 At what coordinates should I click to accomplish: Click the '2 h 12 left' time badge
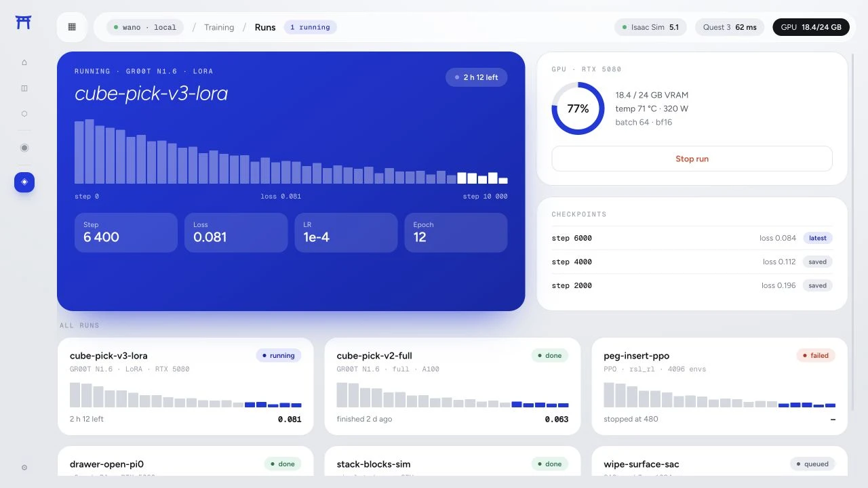(x=476, y=77)
